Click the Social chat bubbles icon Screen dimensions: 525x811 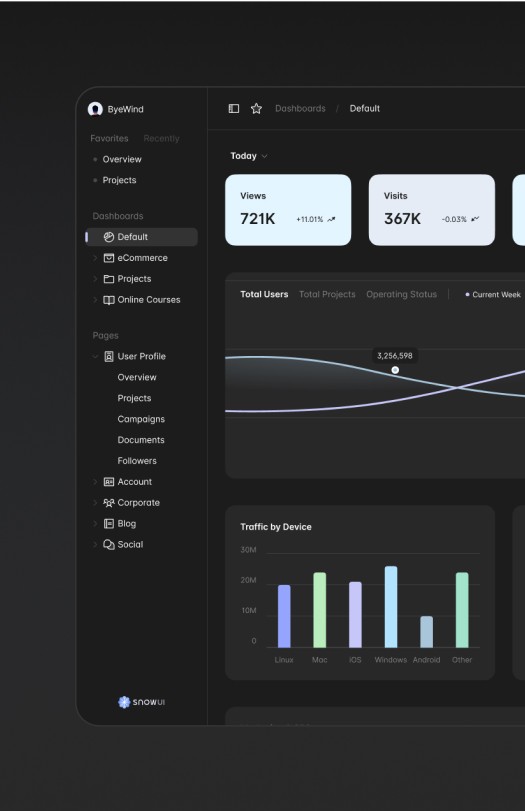click(x=109, y=545)
